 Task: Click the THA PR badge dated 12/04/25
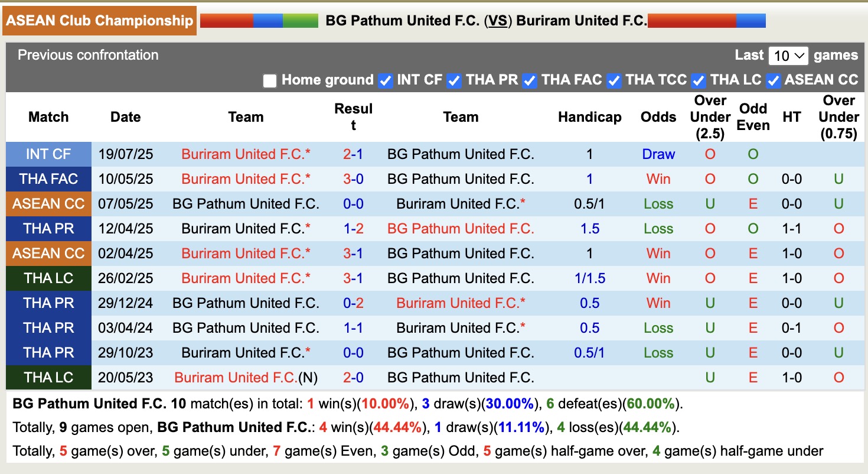(x=48, y=229)
